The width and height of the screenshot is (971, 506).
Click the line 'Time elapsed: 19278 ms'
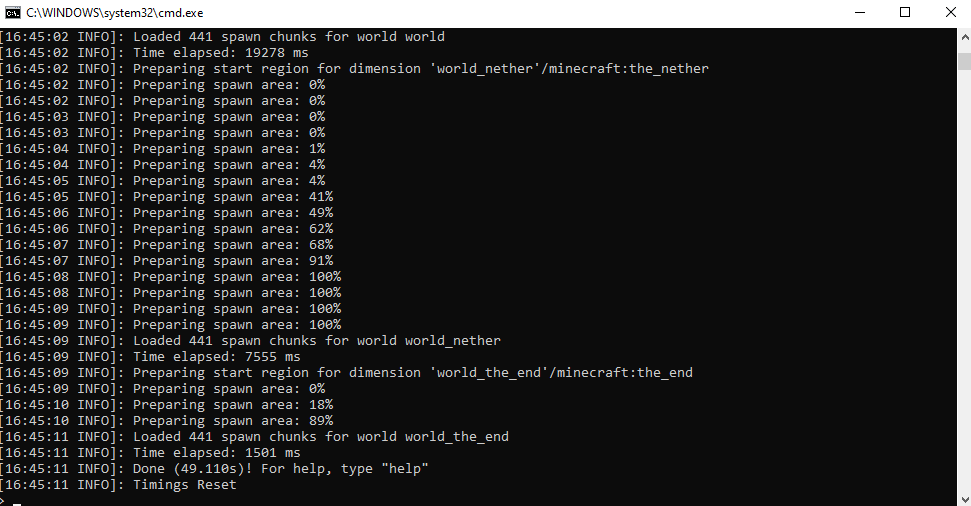154,53
